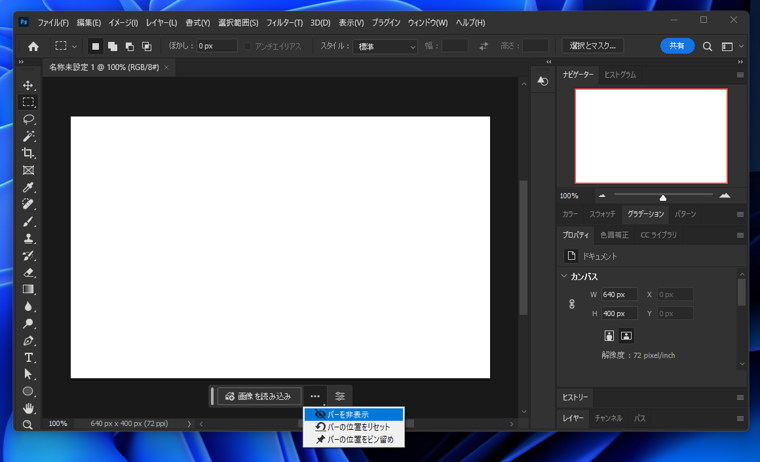Click the 共有 button
This screenshot has width=760, height=462.
[x=677, y=46]
